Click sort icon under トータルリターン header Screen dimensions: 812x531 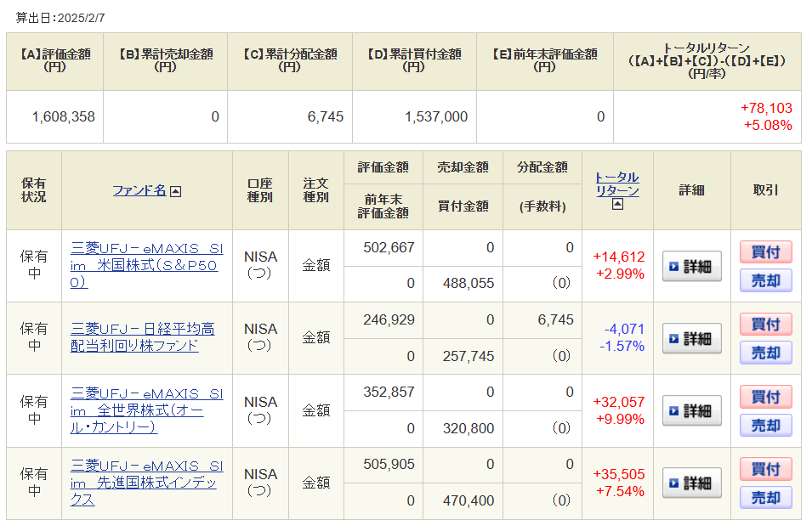click(617, 205)
